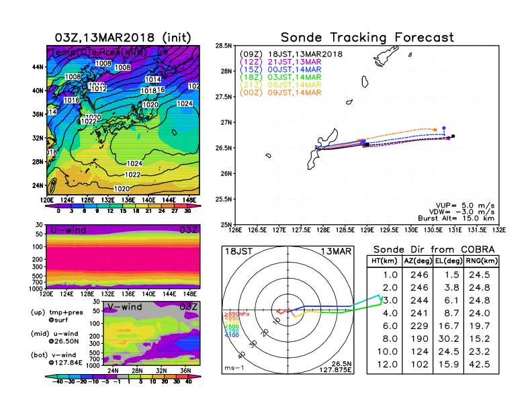
Task: Click the "HT(km)" column header
Action: pos(384,261)
